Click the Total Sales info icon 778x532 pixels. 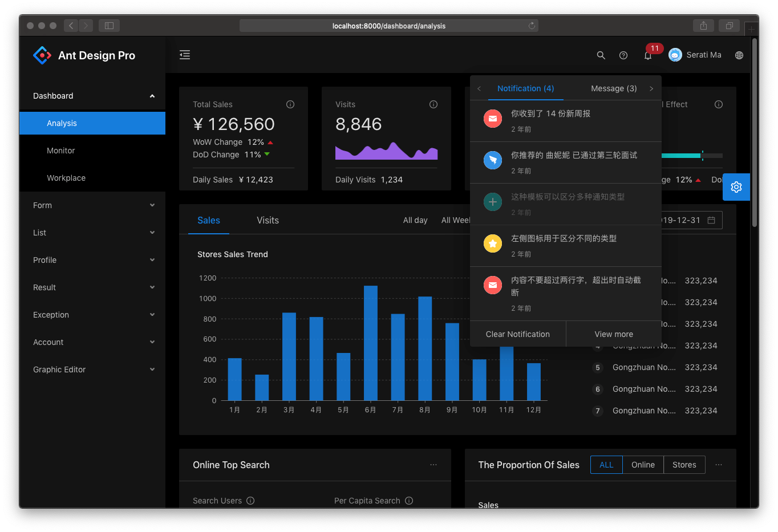(x=290, y=104)
